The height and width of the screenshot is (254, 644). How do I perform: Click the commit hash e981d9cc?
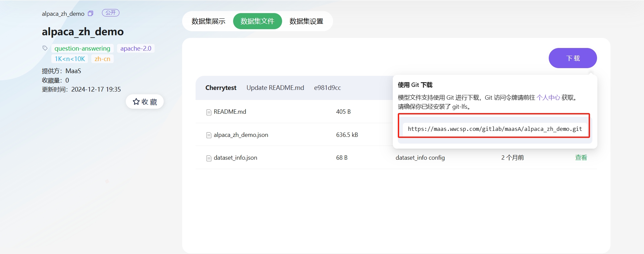[327, 88]
